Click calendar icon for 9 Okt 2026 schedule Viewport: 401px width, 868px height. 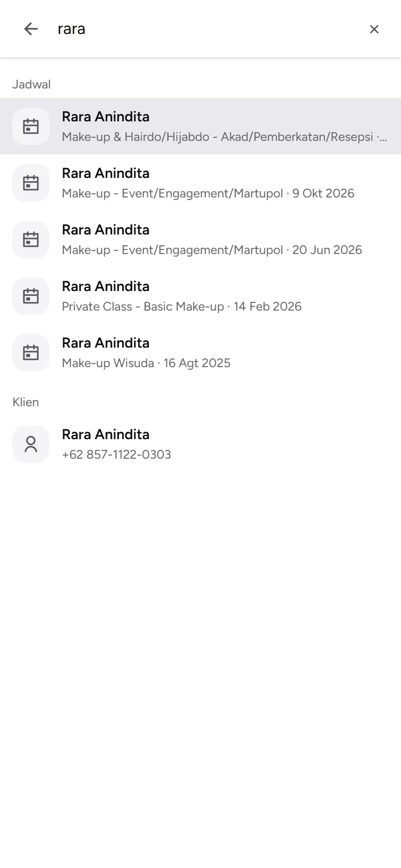click(31, 183)
